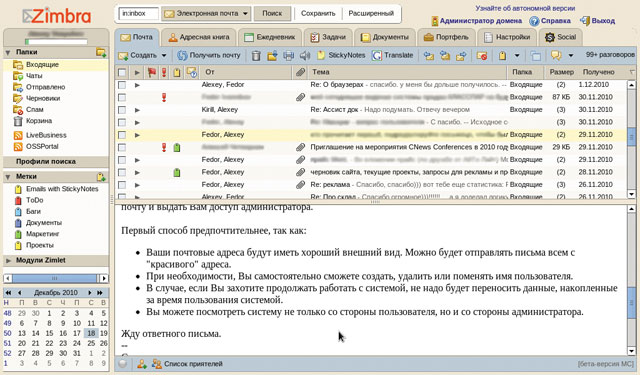Expand the Re: О браузерах conversation
The width and height of the screenshot is (640, 375).
pyautogui.click(x=137, y=85)
